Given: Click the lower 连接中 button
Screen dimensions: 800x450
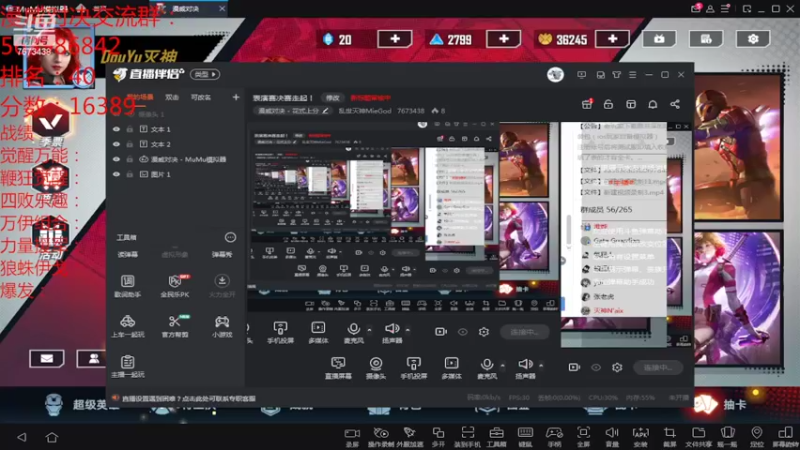Looking at the screenshot, I should pos(658,367).
